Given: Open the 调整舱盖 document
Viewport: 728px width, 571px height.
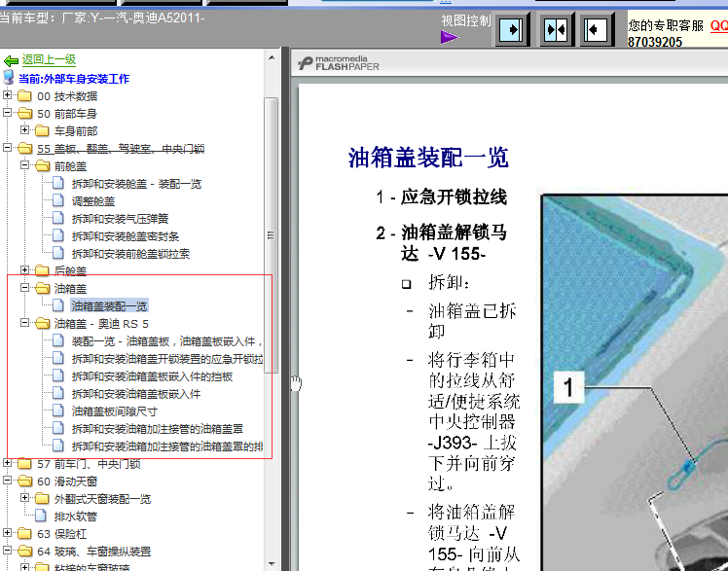Looking at the screenshot, I should pyautogui.click(x=93, y=201).
